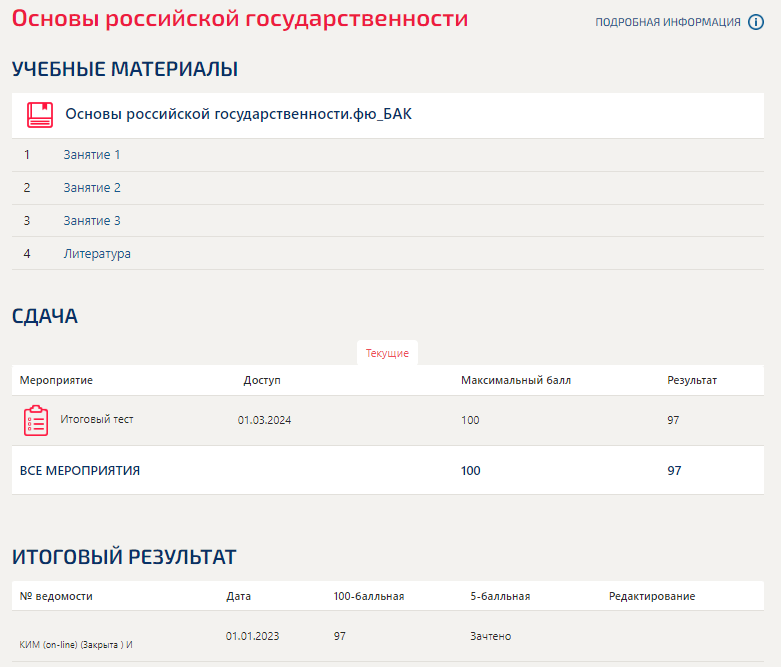Image resolution: width=781 pixels, height=667 pixels.
Task: Click the info icon beside Подробная информация
Action: point(756,22)
